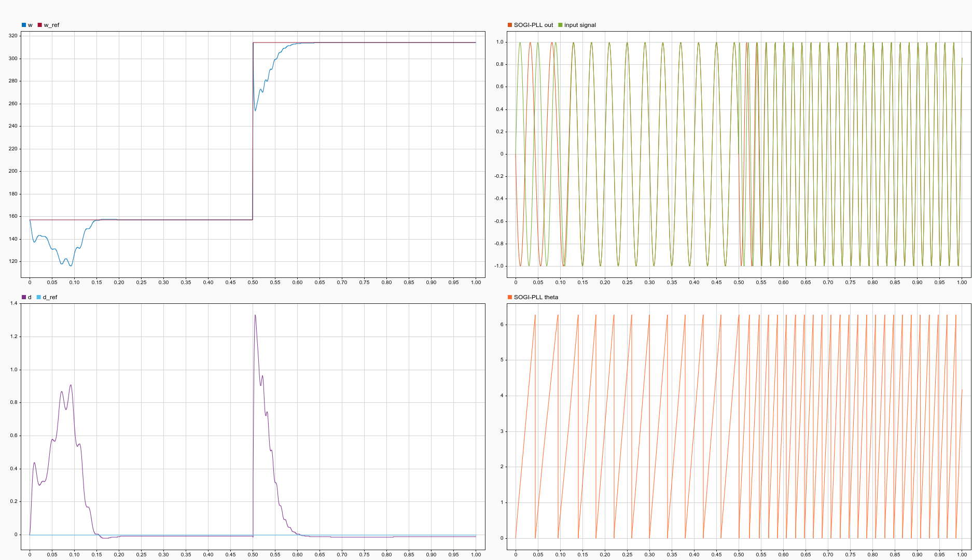Toggle the SOGI-PLL theta legend label

[536, 297]
